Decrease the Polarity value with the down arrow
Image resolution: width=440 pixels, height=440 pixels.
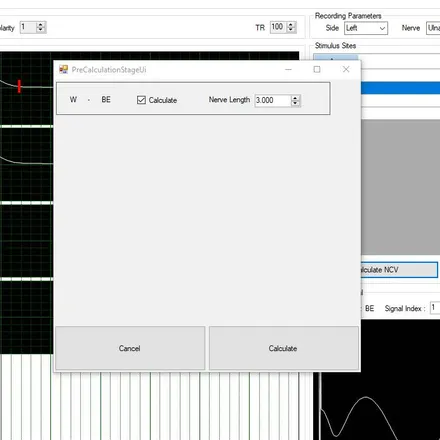point(41,30)
